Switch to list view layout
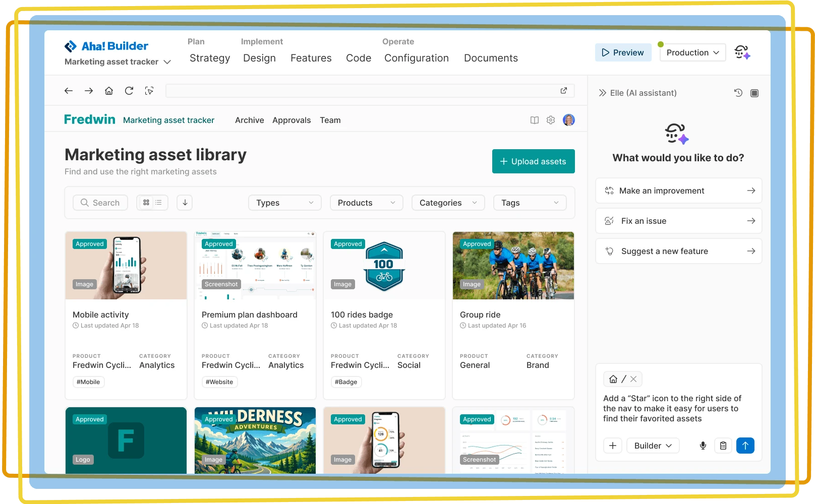 coord(158,202)
